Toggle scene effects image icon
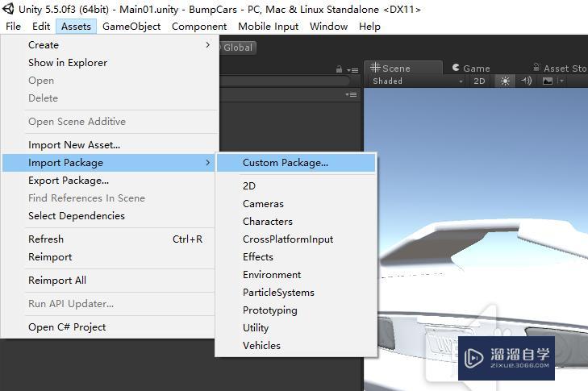 tap(548, 81)
